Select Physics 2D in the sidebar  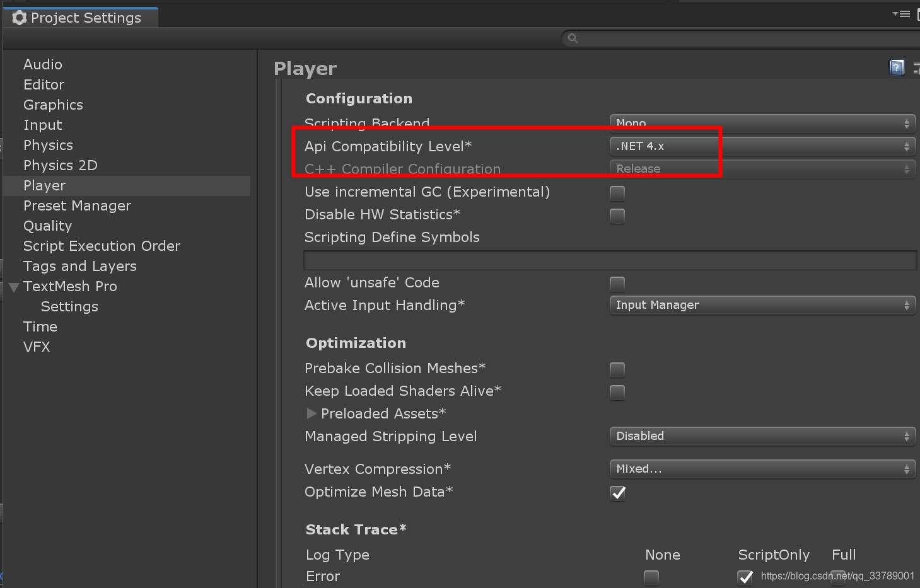click(x=60, y=165)
